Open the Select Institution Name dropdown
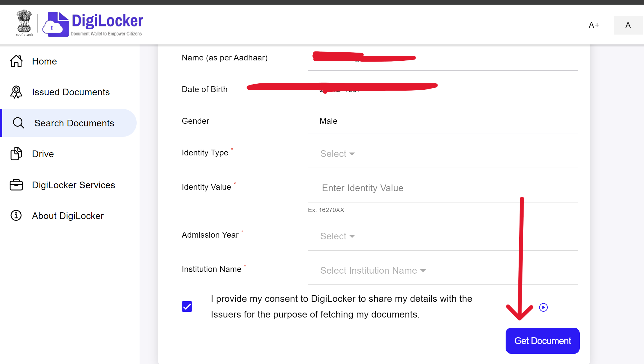644x364 pixels. coord(373,270)
